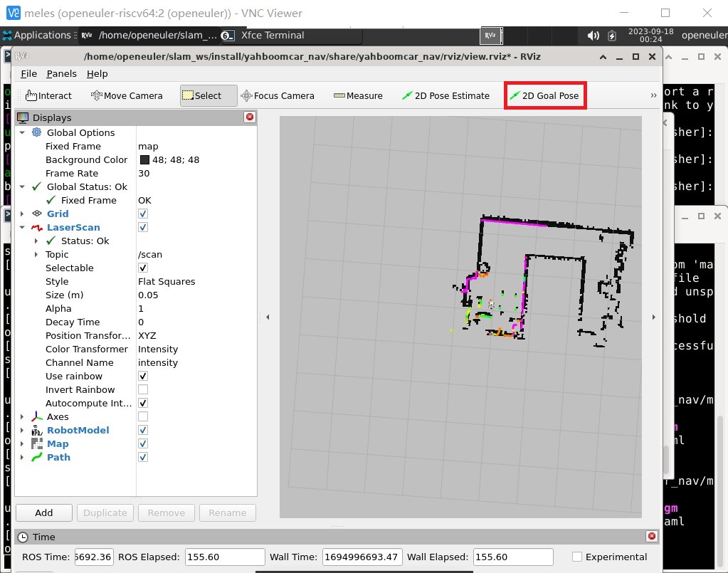Click the Global Options gear icon
The image size is (728, 573).
coord(37,132)
